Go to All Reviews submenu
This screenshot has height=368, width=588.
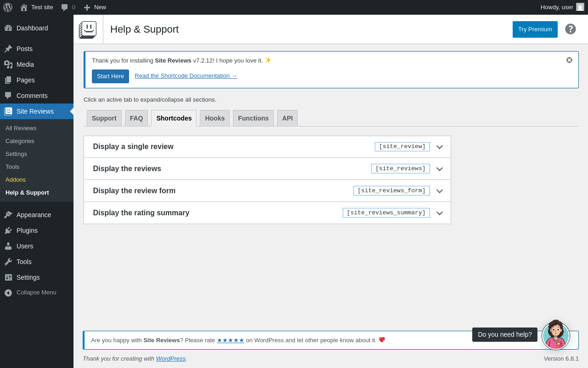tap(21, 128)
